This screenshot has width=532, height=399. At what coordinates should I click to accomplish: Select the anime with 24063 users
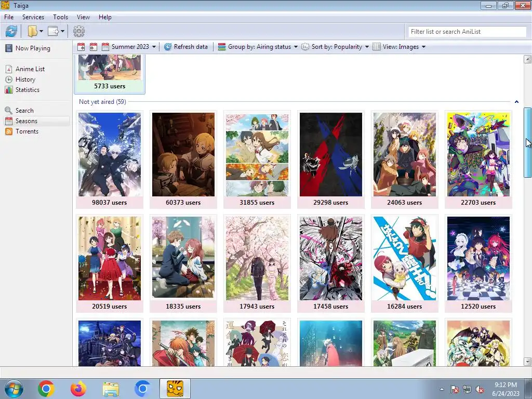[x=404, y=159]
